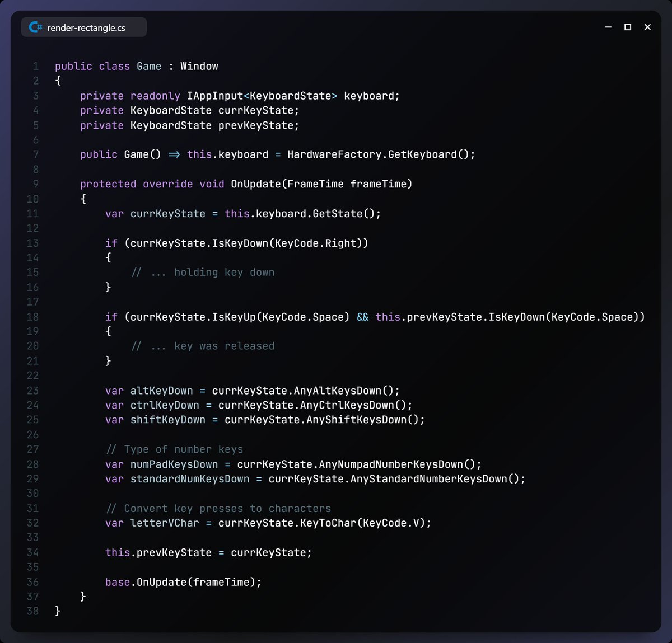Click line number 38 in gutter
This screenshot has height=643, width=672.
point(32,611)
